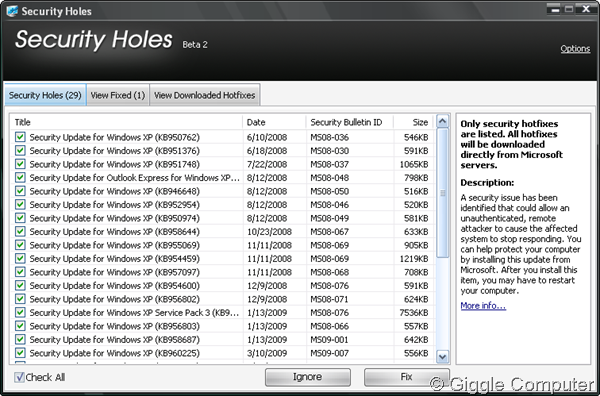The image size is (600, 396).
Task: Click the Ignore button
Action: click(308, 377)
